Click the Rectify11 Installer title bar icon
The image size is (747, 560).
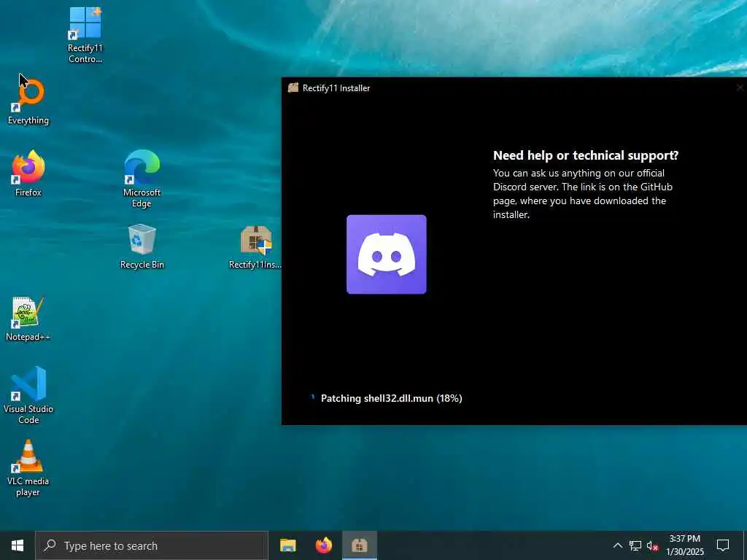293,87
